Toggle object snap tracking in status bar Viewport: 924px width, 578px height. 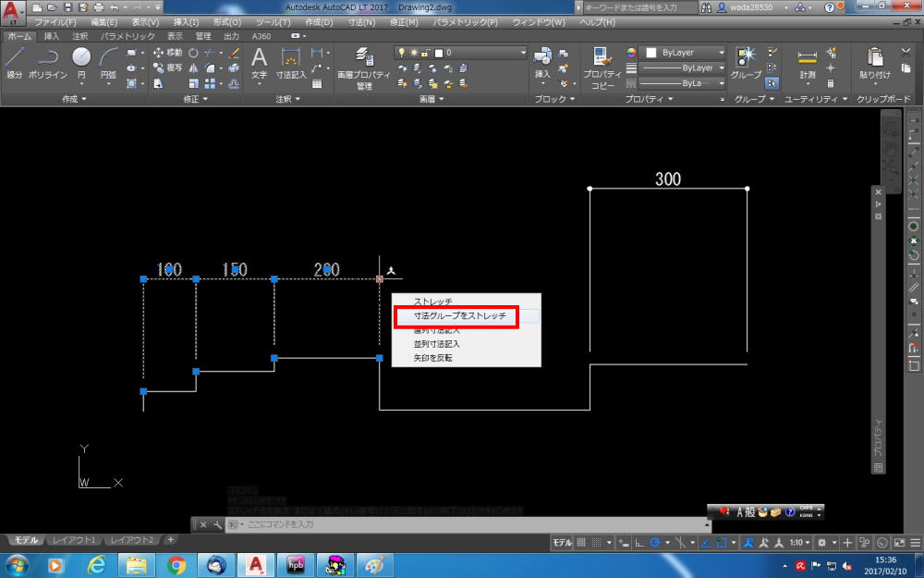point(705,543)
